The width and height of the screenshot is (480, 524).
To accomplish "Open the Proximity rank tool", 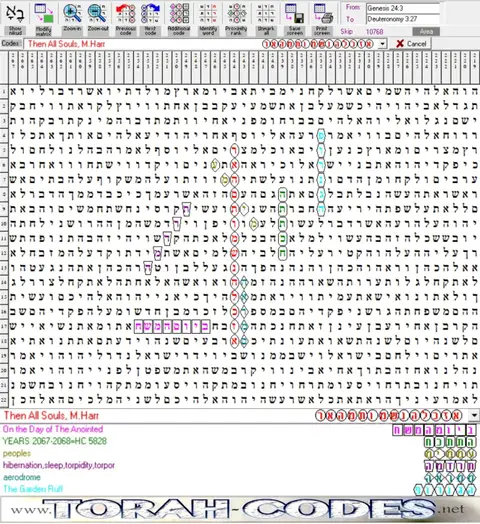I will coord(236,13).
